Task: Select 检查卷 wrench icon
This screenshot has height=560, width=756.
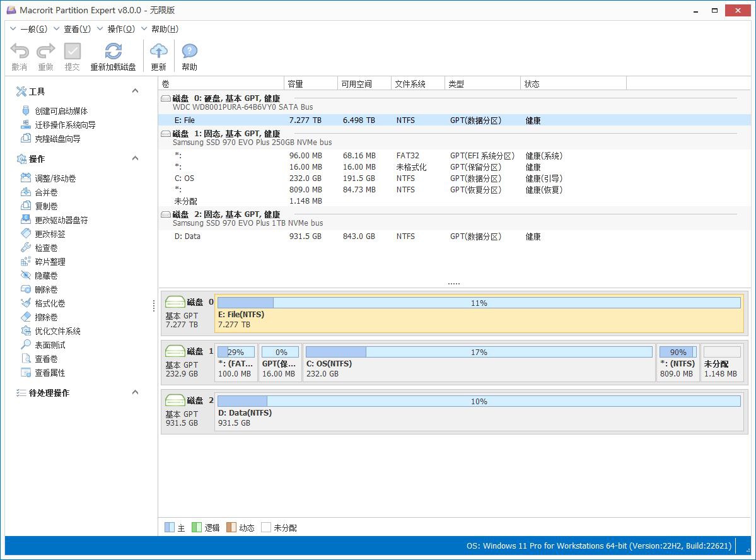Action: [26, 247]
